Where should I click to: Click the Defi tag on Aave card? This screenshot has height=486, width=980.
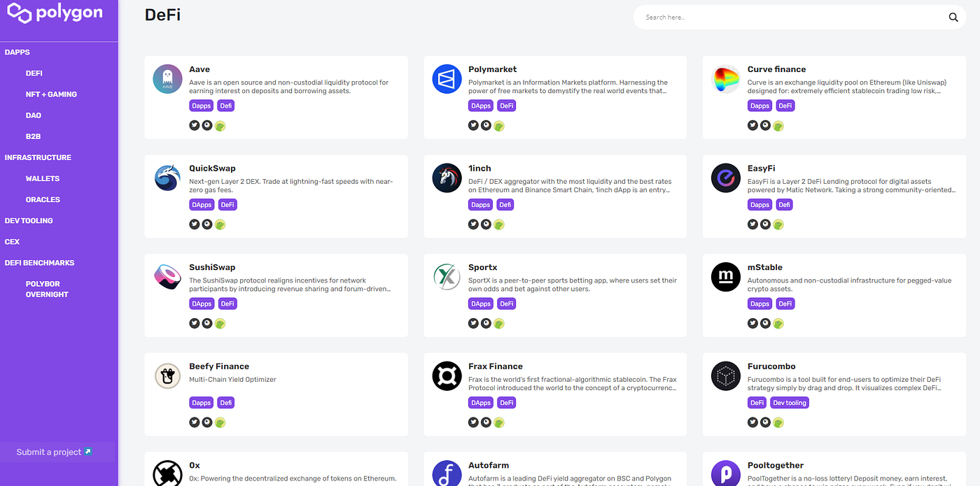point(225,106)
